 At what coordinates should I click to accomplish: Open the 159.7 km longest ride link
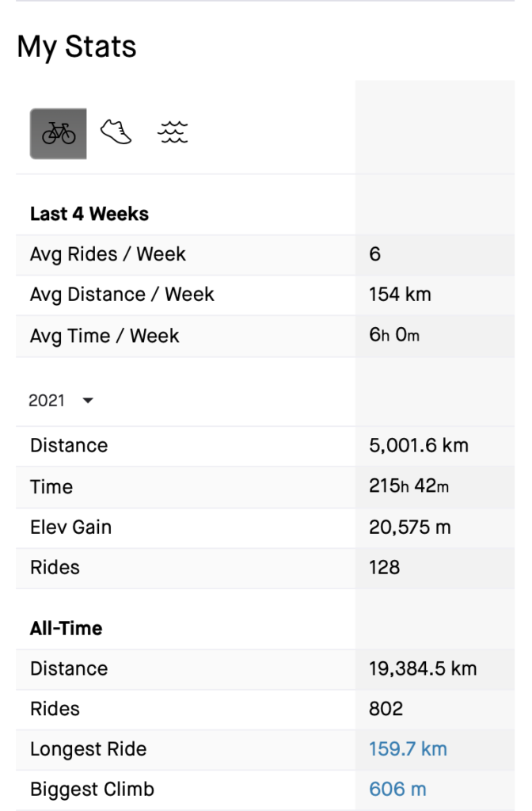408,749
